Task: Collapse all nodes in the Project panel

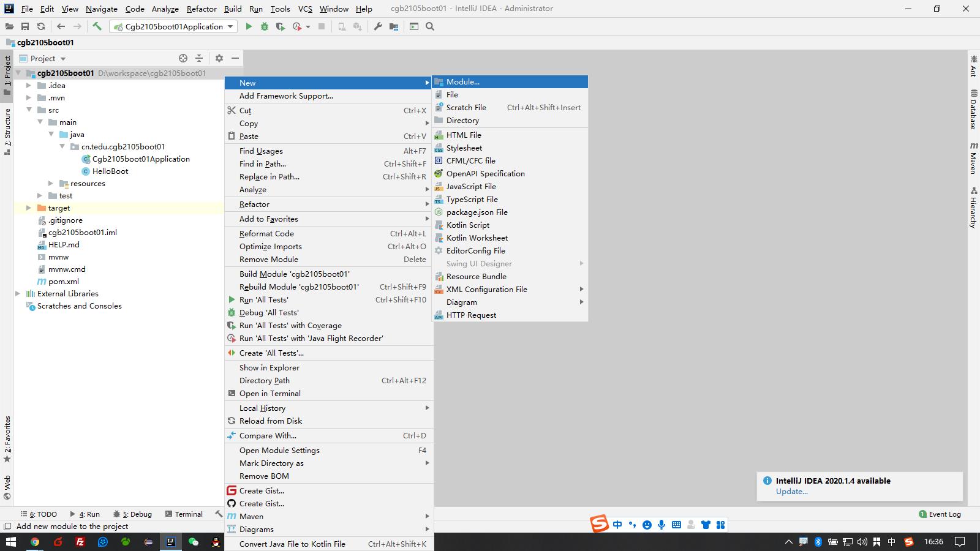Action: click(199, 58)
